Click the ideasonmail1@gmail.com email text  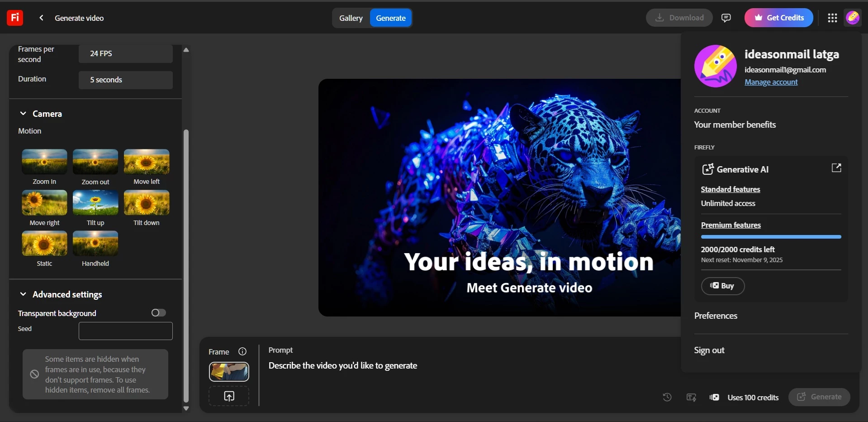[x=785, y=70]
